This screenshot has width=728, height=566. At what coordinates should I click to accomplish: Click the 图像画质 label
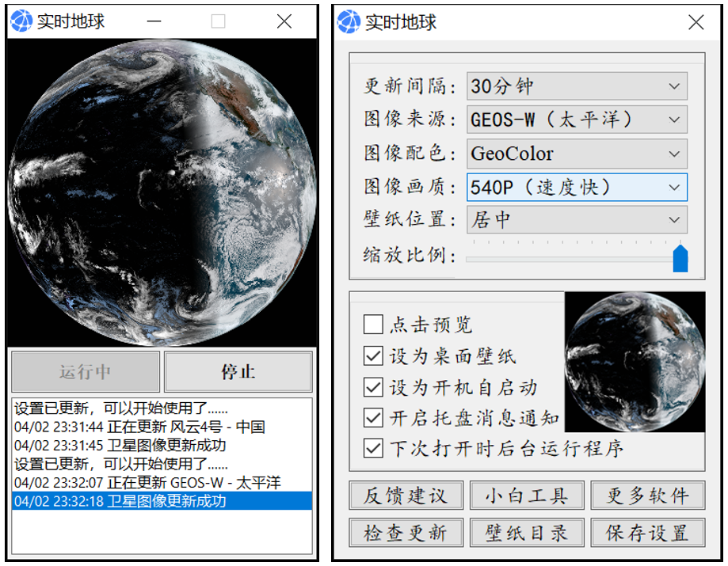point(410,187)
